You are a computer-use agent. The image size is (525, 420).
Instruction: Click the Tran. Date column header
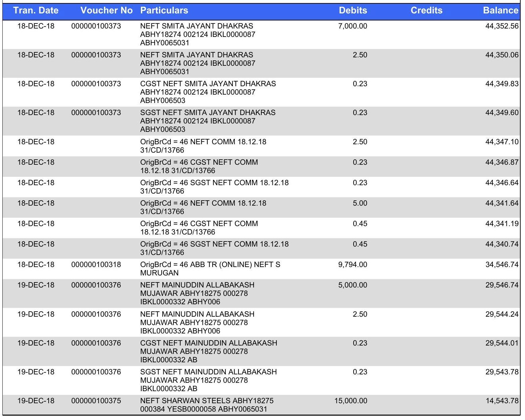click(x=36, y=11)
